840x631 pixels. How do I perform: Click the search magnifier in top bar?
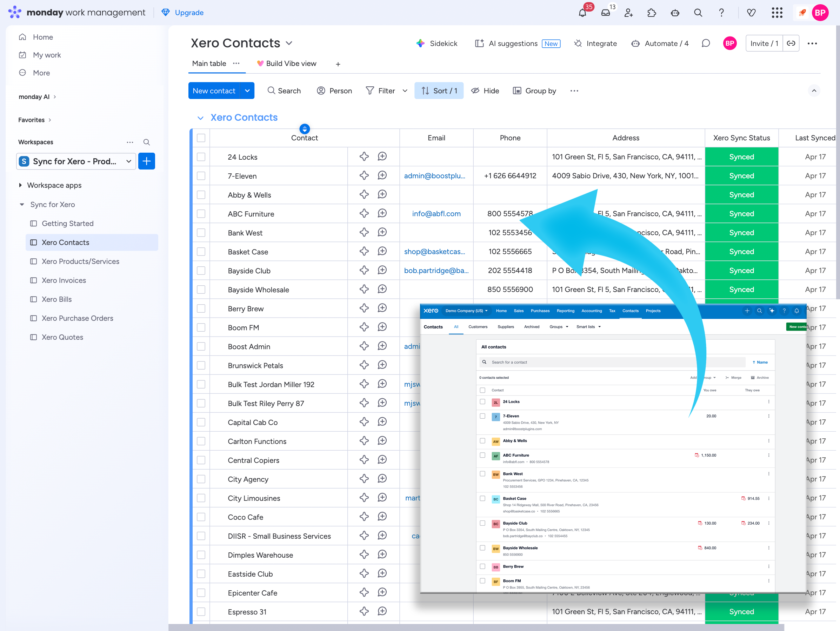click(698, 13)
